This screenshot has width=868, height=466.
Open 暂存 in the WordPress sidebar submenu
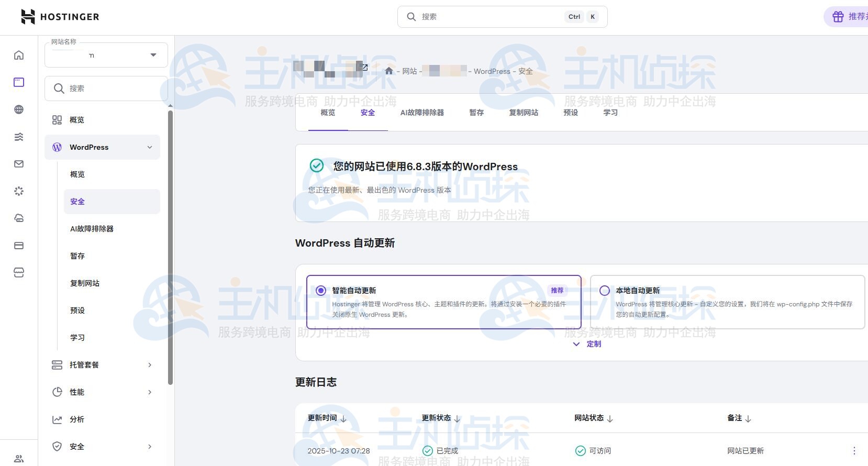[x=77, y=256]
